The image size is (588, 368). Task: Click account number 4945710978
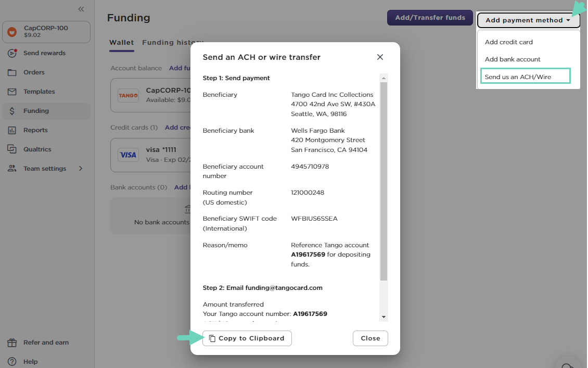[x=310, y=167]
